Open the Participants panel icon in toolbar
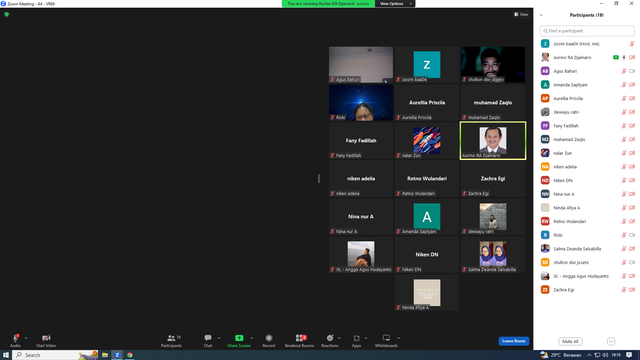The width and height of the screenshot is (640, 360). (171, 338)
